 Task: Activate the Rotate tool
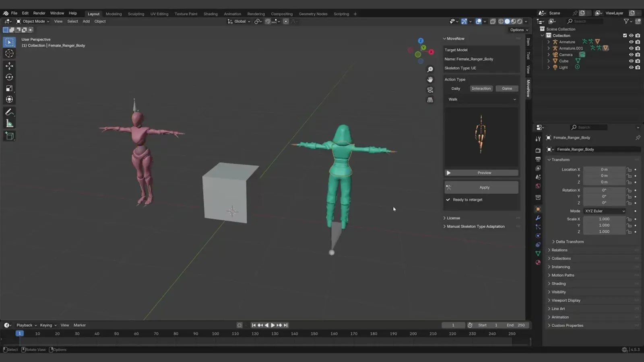coord(9,77)
